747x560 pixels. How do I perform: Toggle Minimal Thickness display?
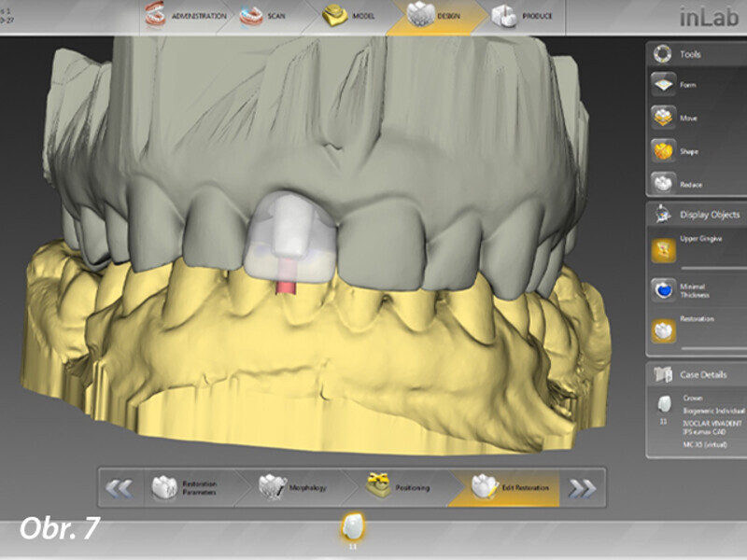[x=662, y=289]
